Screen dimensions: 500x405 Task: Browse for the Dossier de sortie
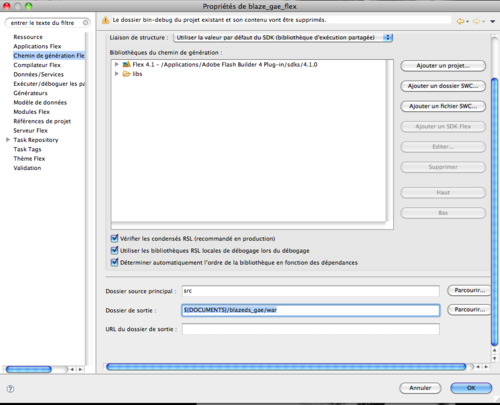tap(469, 310)
